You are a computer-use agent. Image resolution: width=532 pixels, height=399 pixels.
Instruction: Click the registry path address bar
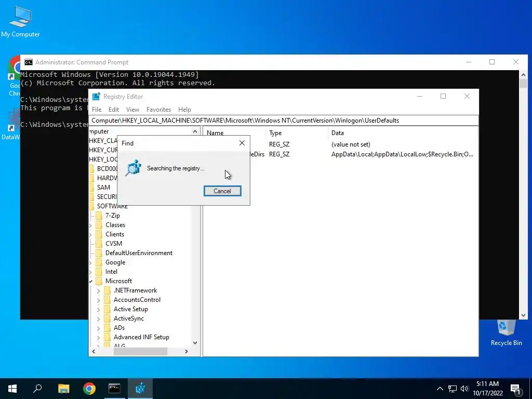click(x=284, y=121)
